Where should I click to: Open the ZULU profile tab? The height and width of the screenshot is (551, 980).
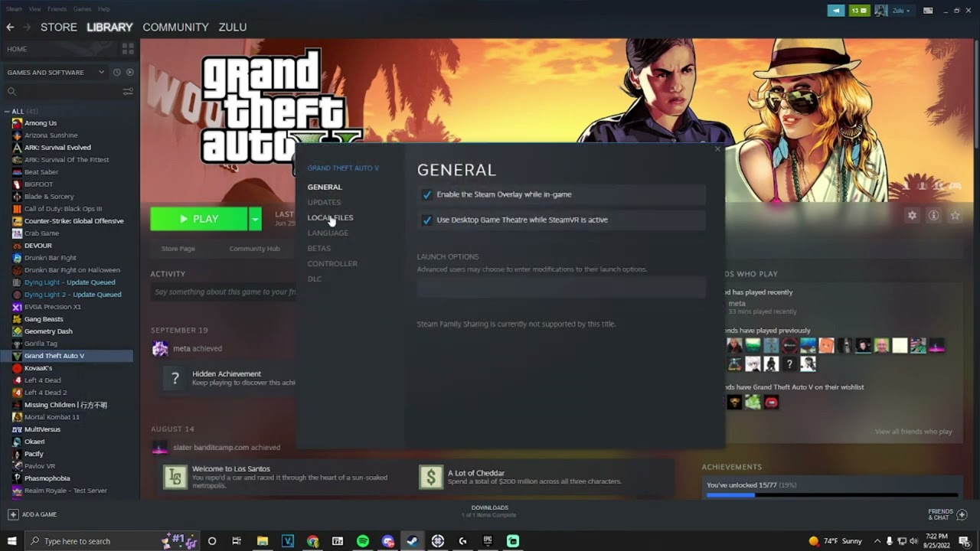point(233,27)
